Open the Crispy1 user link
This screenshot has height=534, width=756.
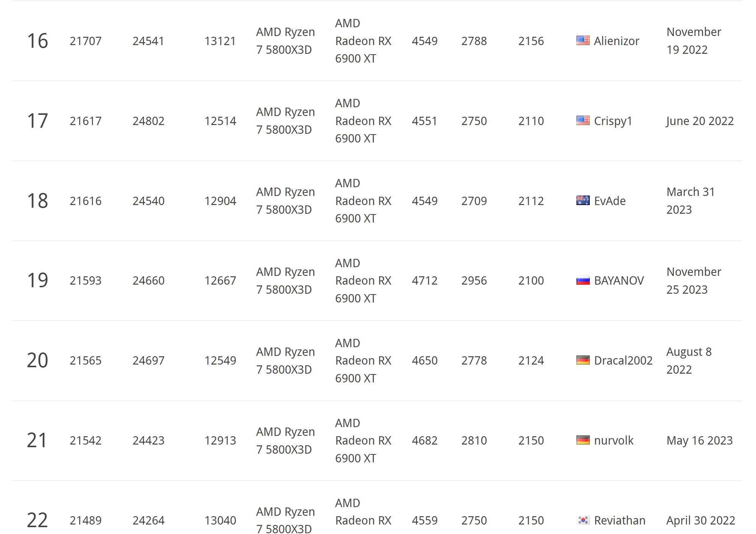tap(613, 121)
